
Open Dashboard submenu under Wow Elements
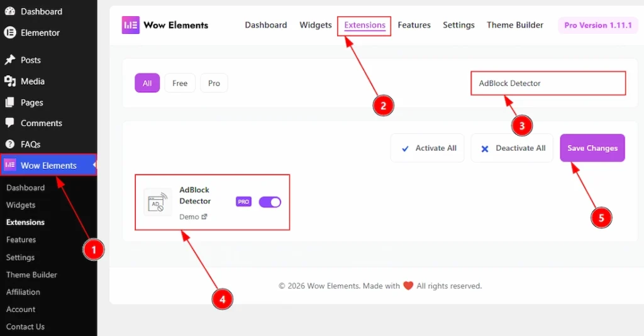[25, 188]
